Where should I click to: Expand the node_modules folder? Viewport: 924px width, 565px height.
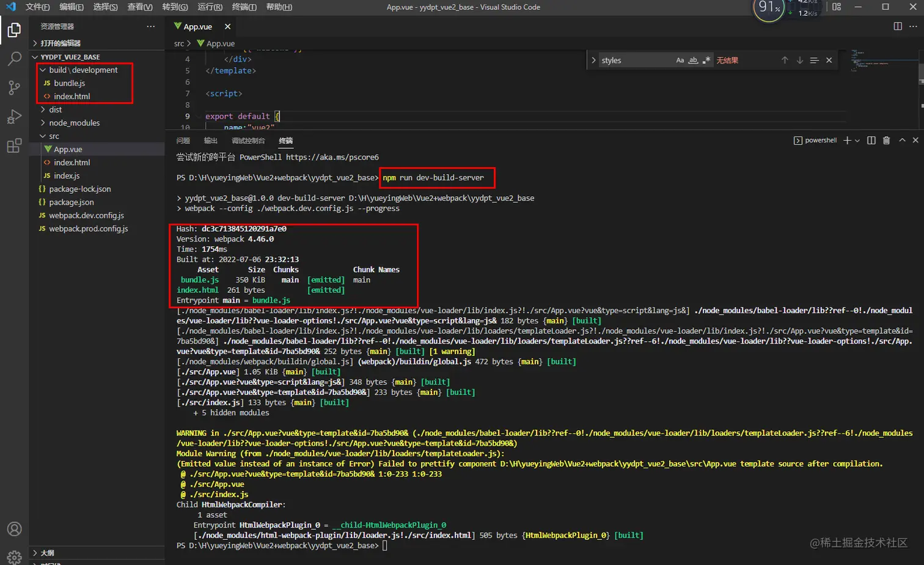(98, 123)
